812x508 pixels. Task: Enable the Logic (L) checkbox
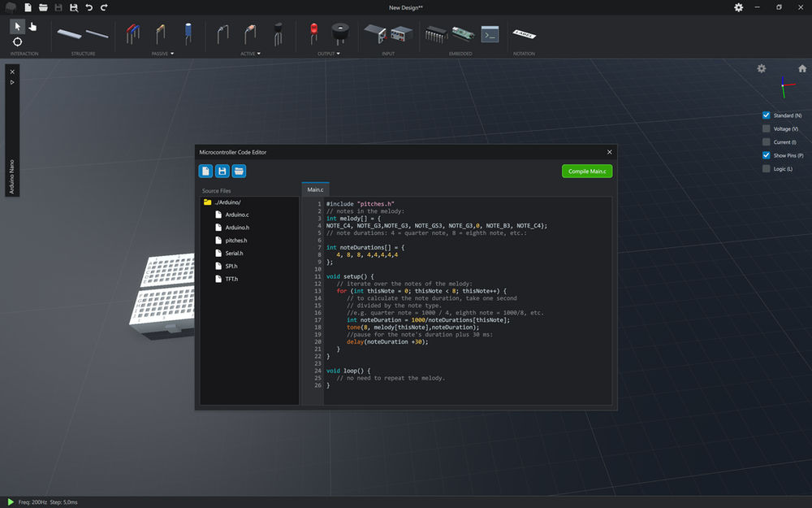pyautogui.click(x=766, y=168)
